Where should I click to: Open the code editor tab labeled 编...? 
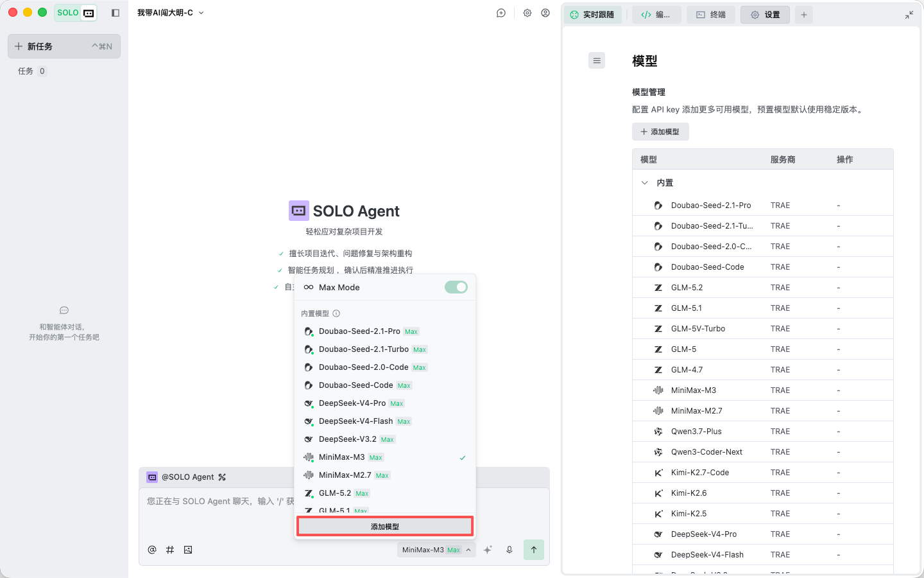(656, 15)
